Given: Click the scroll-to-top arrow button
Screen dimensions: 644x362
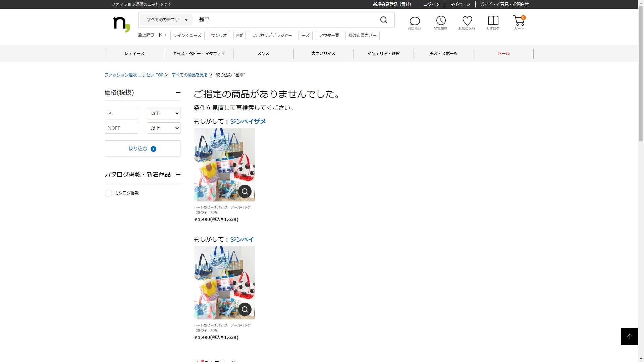Looking at the screenshot, I should 630,337.
